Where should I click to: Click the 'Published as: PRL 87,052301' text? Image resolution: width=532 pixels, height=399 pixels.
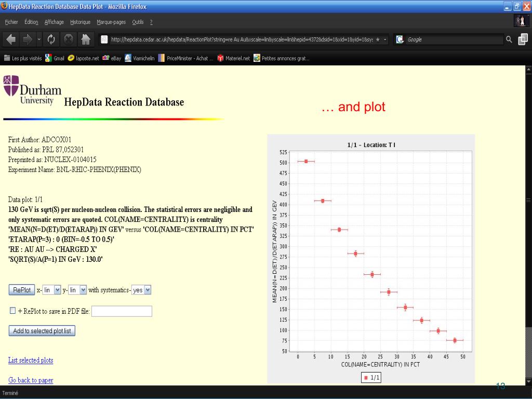46,150
